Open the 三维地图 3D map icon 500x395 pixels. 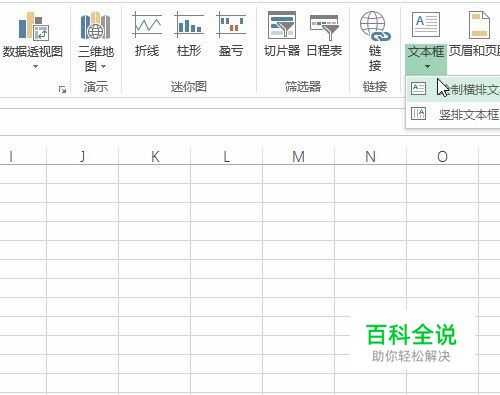click(95, 26)
